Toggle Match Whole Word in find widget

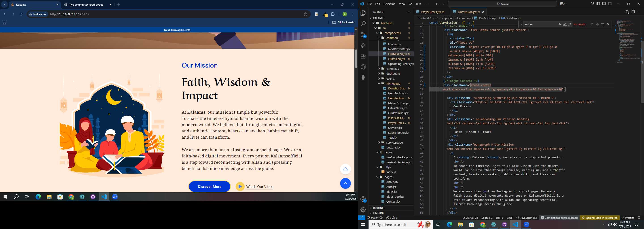tap(564, 24)
